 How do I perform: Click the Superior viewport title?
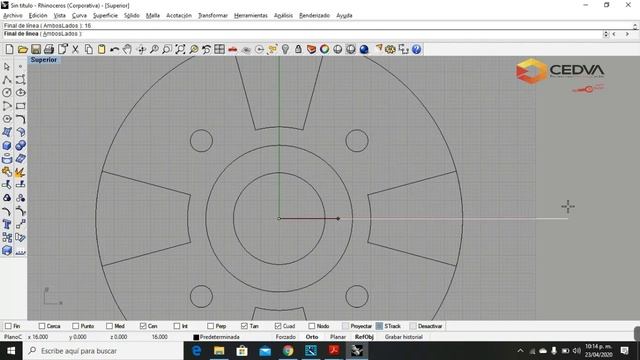tap(44, 60)
